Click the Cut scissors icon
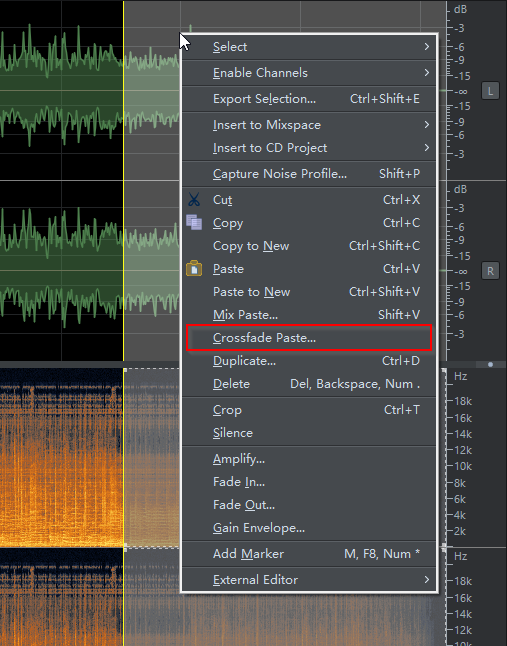The height and width of the screenshot is (646, 507). (194, 200)
